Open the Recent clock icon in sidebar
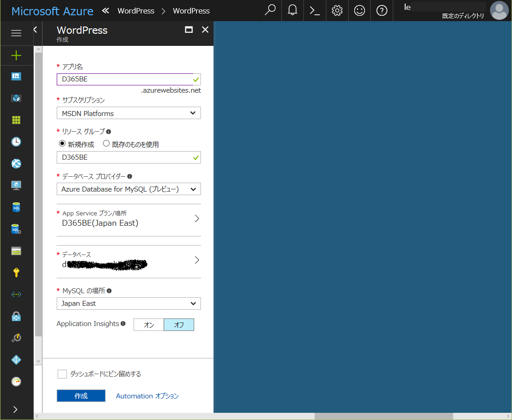512x420 pixels. click(16, 142)
